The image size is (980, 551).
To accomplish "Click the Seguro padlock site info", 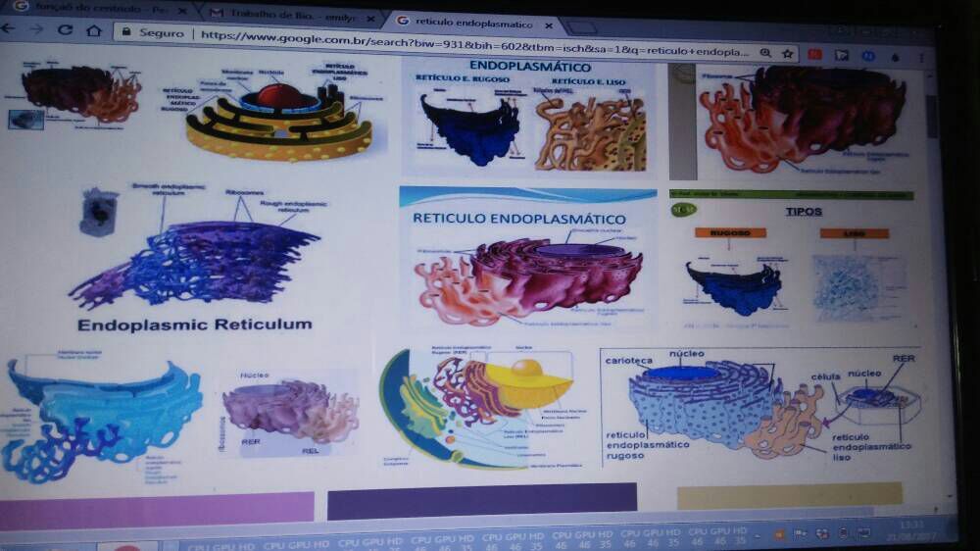I will pyautogui.click(x=153, y=32).
